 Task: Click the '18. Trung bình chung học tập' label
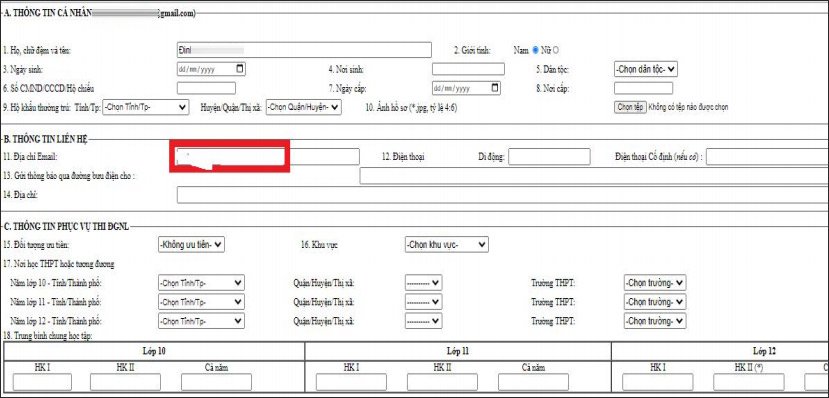pos(48,337)
